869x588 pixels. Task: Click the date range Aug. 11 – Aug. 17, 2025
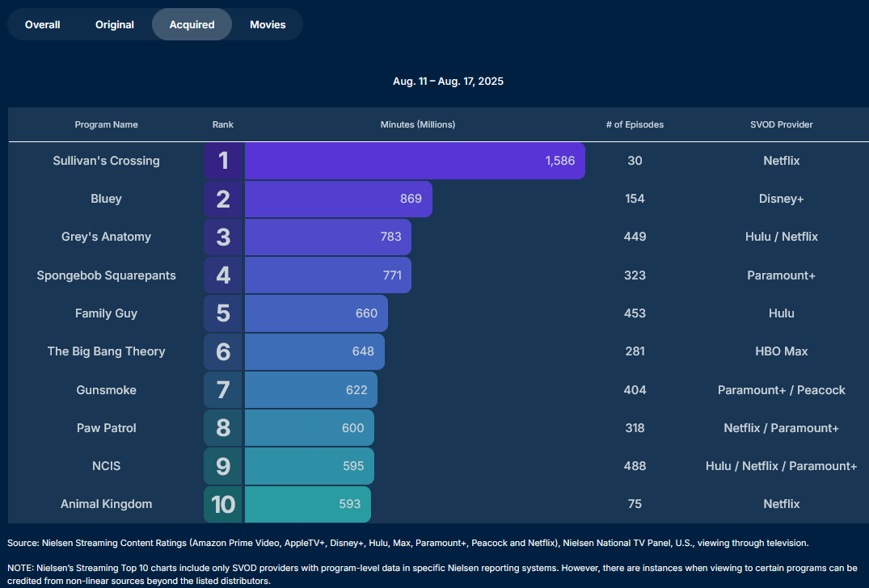pyautogui.click(x=449, y=82)
